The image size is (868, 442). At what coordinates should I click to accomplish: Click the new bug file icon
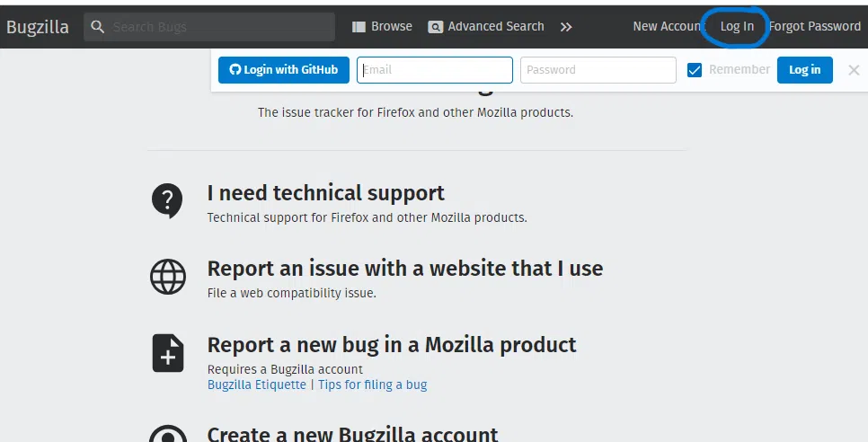167,352
